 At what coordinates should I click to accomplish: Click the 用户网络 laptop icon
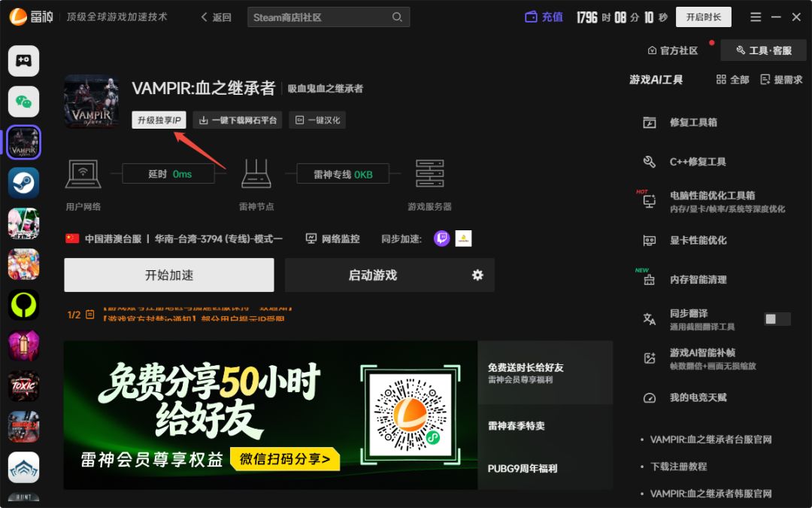click(83, 174)
